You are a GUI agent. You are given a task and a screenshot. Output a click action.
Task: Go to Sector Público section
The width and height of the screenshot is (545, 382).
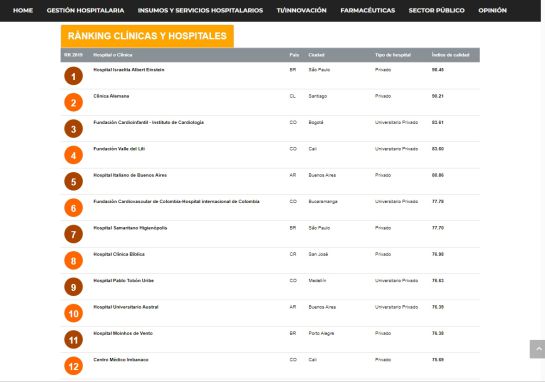click(437, 10)
